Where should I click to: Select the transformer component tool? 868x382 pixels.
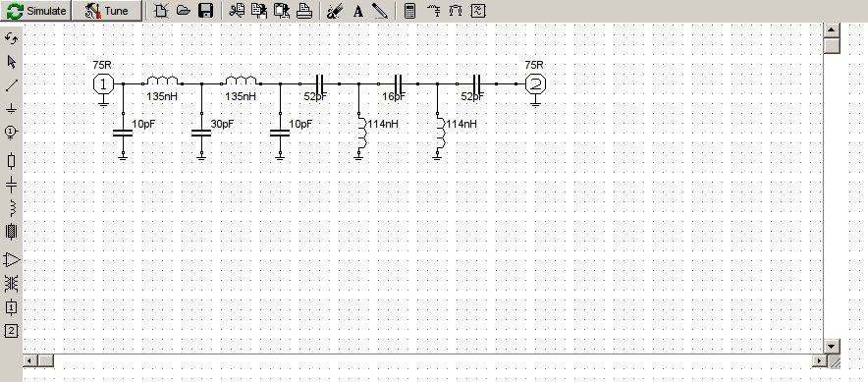[x=11, y=284]
